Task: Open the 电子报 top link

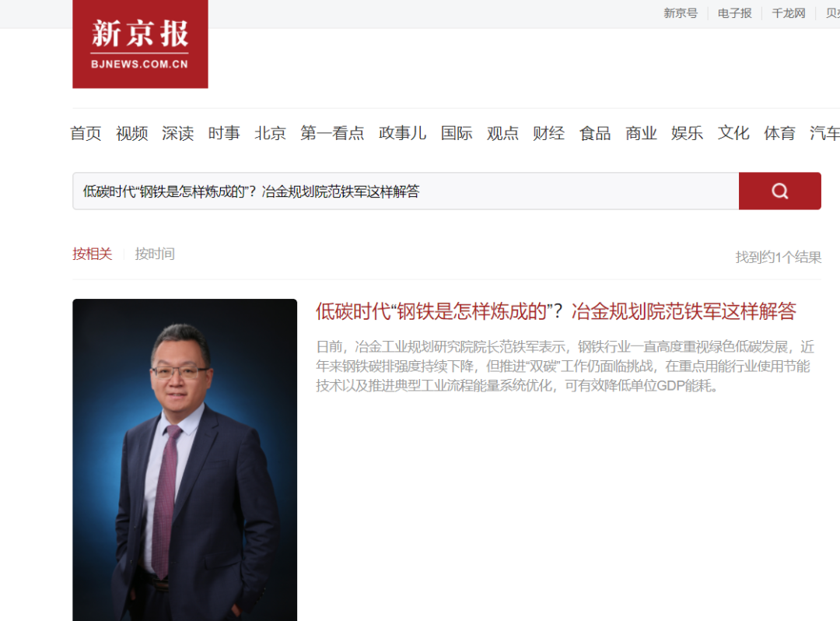Action: click(734, 13)
